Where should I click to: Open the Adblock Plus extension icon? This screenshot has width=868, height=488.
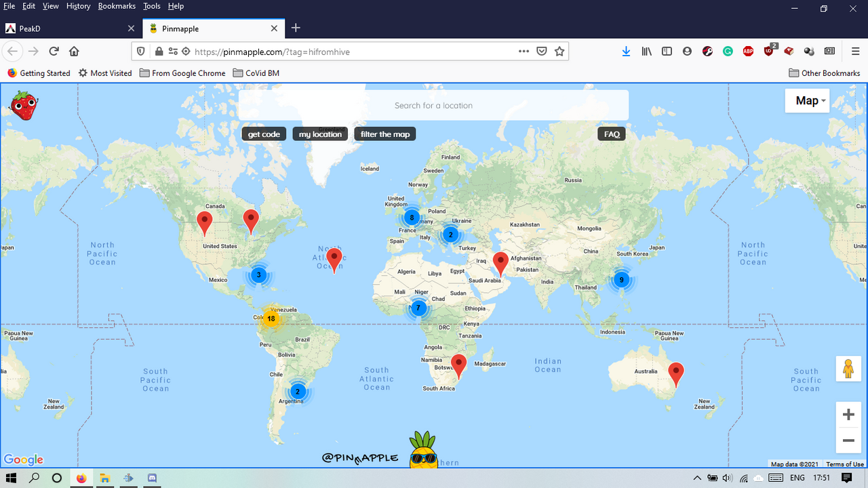[x=748, y=52]
